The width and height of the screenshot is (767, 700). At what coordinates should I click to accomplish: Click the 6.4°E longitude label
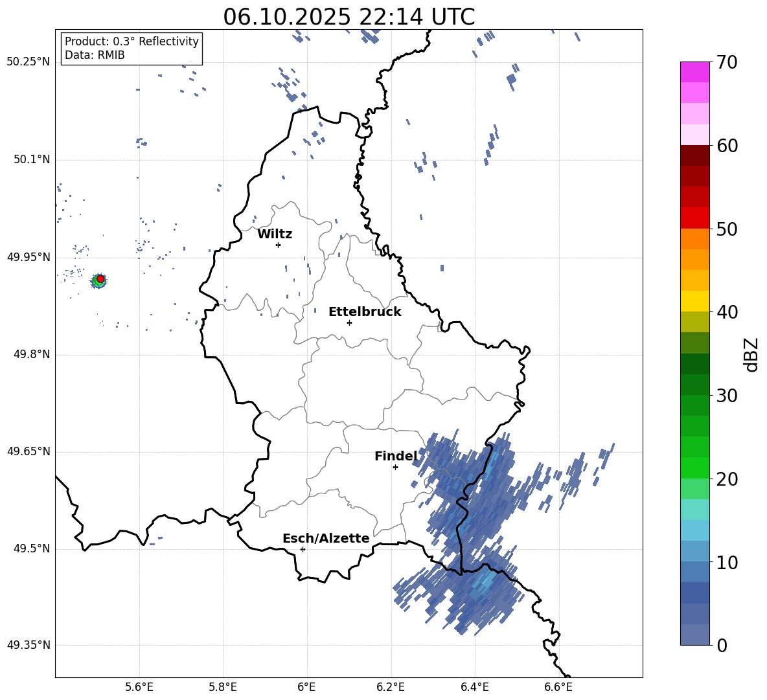474,687
